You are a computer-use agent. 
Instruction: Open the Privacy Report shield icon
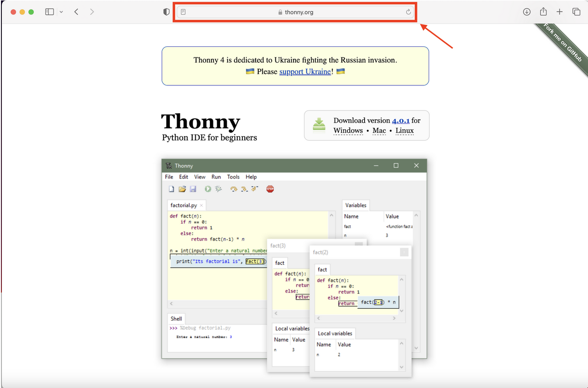click(x=167, y=12)
